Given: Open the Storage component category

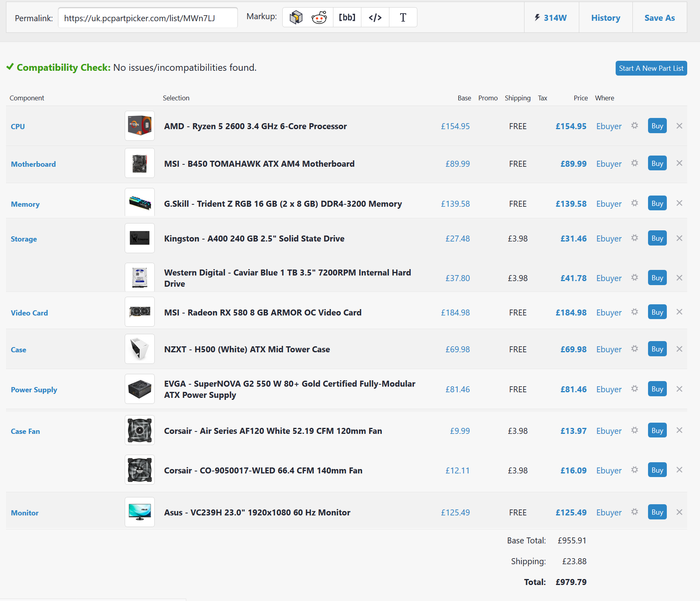Looking at the screenshot, I should [24, 239].
